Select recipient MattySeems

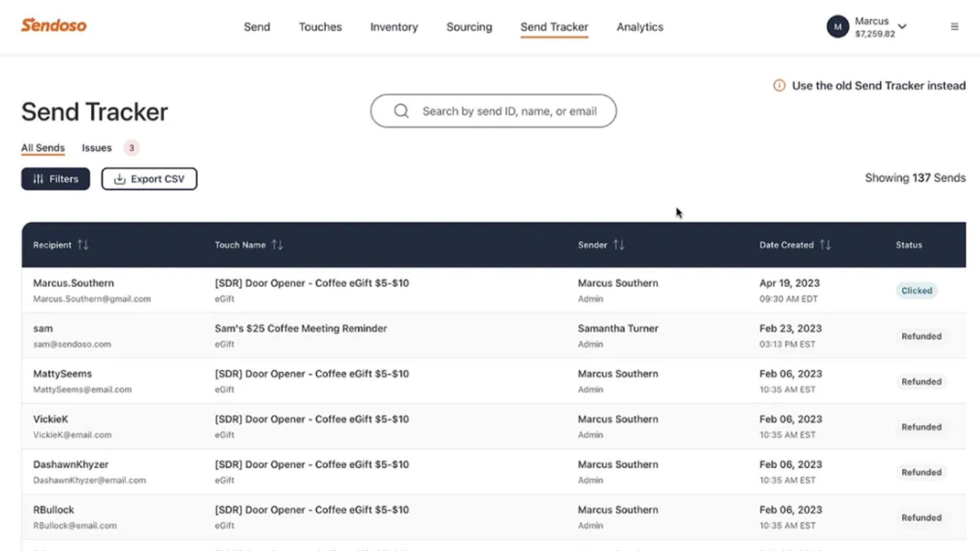[62, 374]
